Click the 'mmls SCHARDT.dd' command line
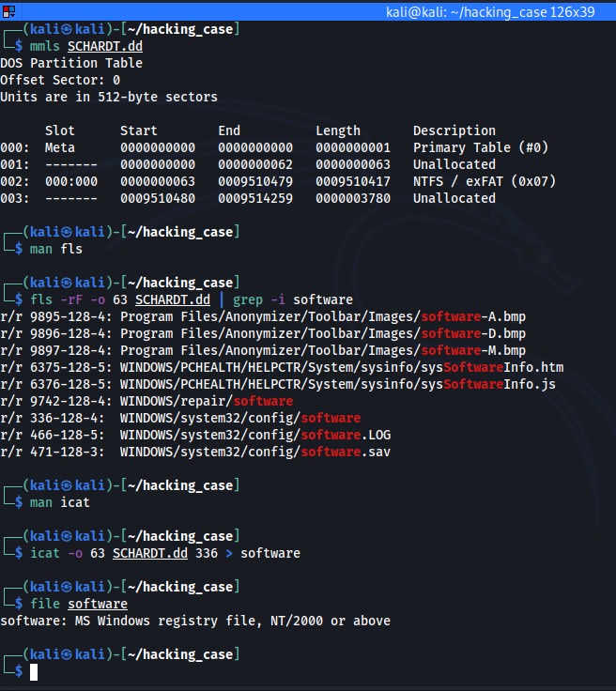The width and height of the screenshot is (616, 691). 86,46
